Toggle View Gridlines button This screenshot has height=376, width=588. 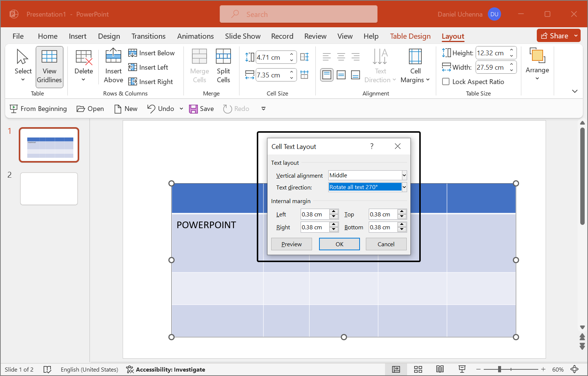(x=49, y=67)
